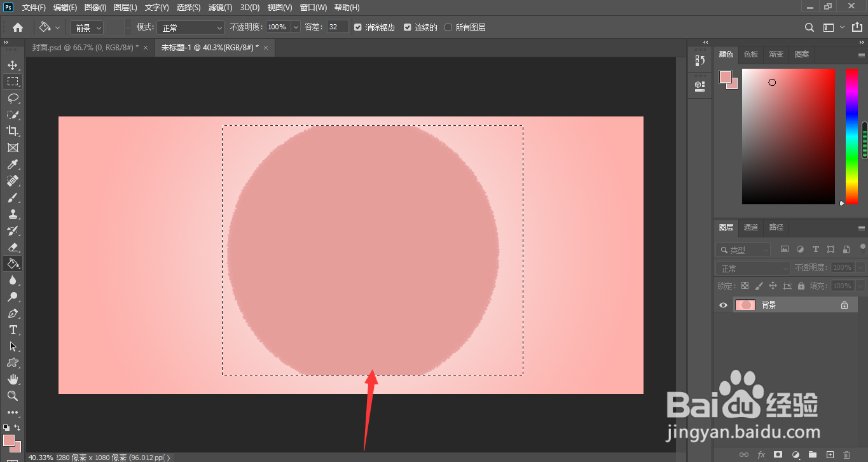Create a new layer with plus icon
The height and width of the screenshot is (462, 868).
[829, 454]
